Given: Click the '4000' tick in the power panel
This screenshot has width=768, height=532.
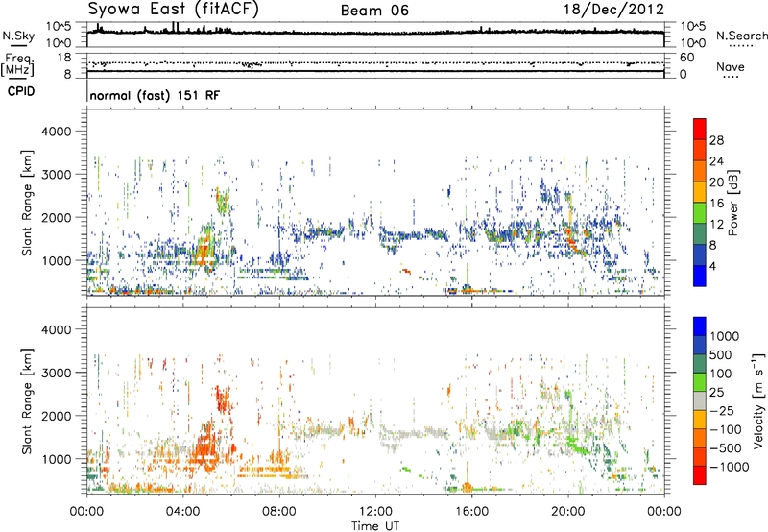Looking at the screenshot, I should pos(57,132).
